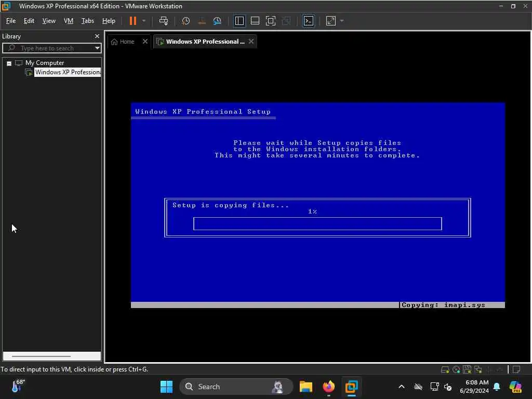
Task: Open File Explorer from the taskbar
Action: pyautogui.click(x=305, y=387)
